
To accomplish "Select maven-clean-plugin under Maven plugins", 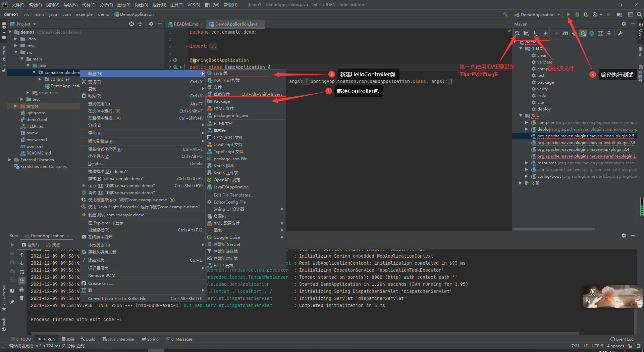I will 584,136.
